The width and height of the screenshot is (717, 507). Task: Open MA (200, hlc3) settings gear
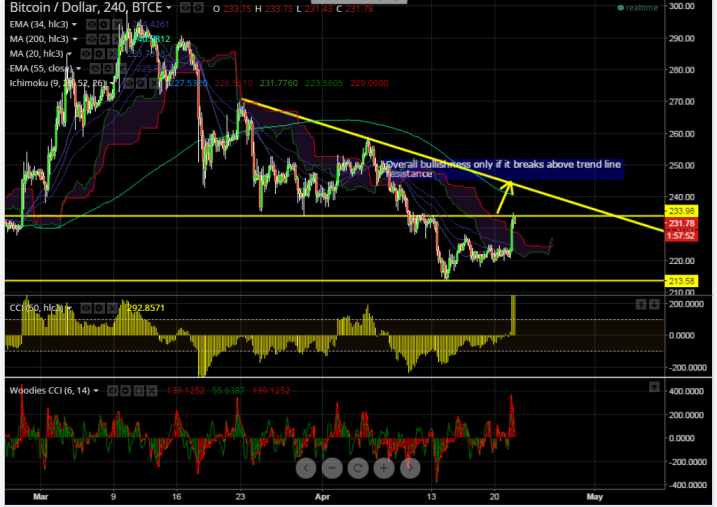[104, 39]
